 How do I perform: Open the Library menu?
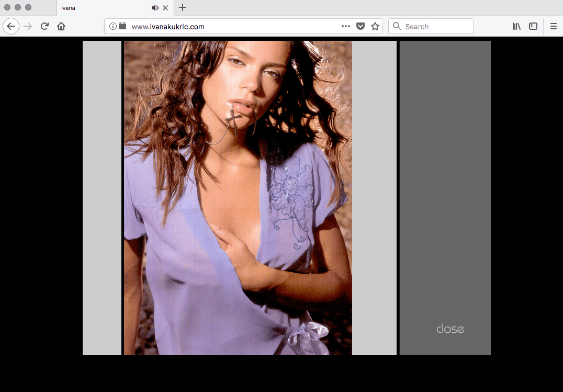click(516, 26)
